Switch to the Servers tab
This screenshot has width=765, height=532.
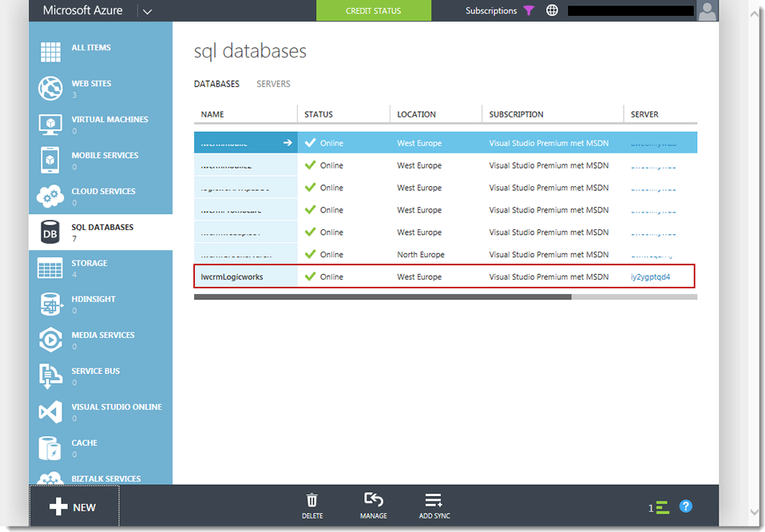273,84
